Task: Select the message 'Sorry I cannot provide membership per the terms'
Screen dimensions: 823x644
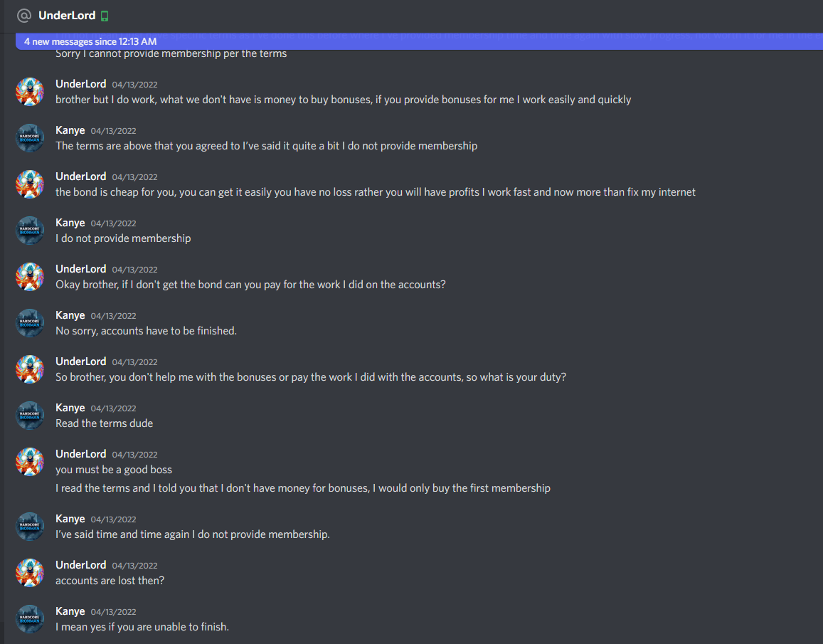Action: pyautogui.click(x=171, y=53)
